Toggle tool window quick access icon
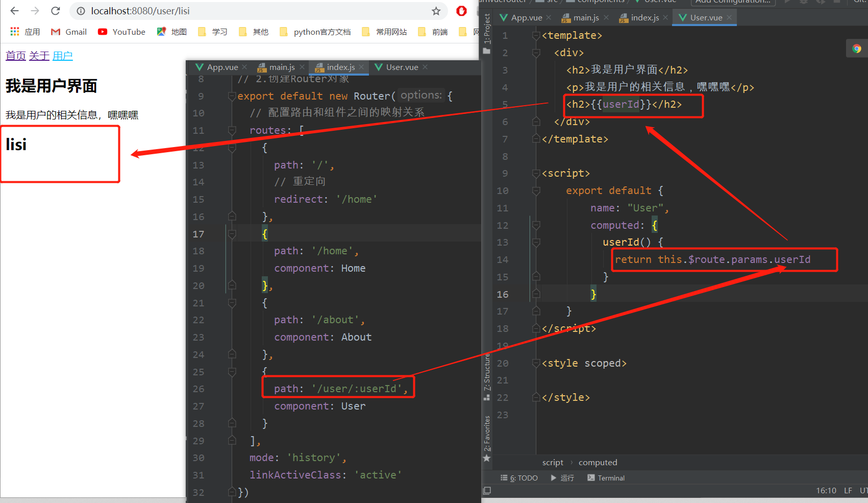 point(487,491)
